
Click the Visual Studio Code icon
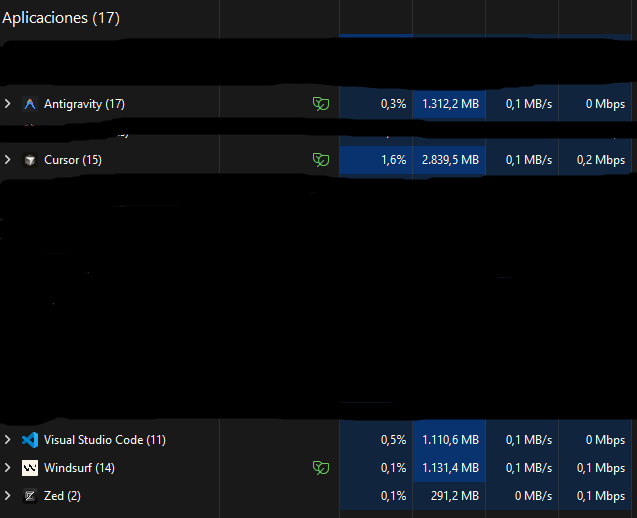[x=30, y=440]
